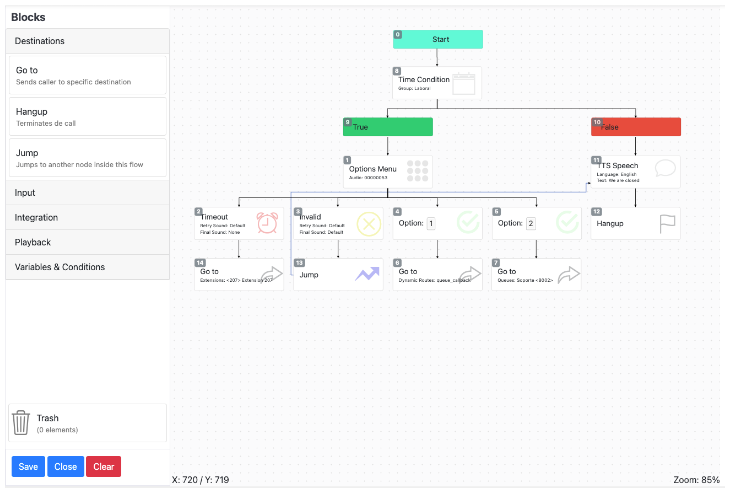Expand the Playback blocks section
Screen dimensions: 730x493
[x=88, y=242]
